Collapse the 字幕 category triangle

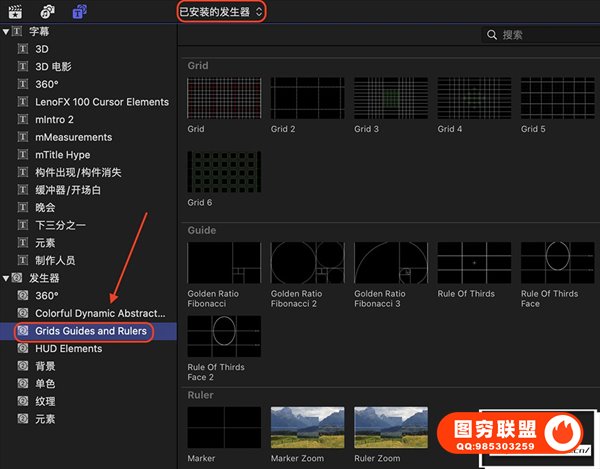[6, 32]
